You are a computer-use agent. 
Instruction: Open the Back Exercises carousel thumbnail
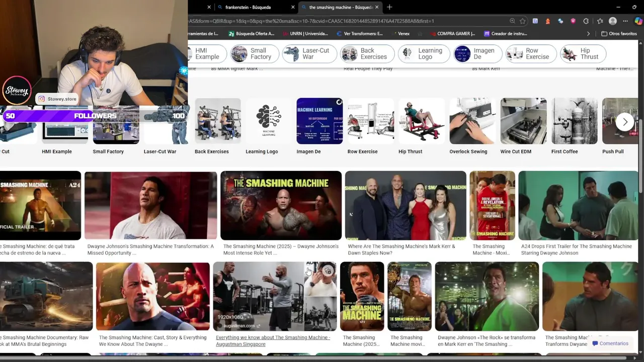217,121
